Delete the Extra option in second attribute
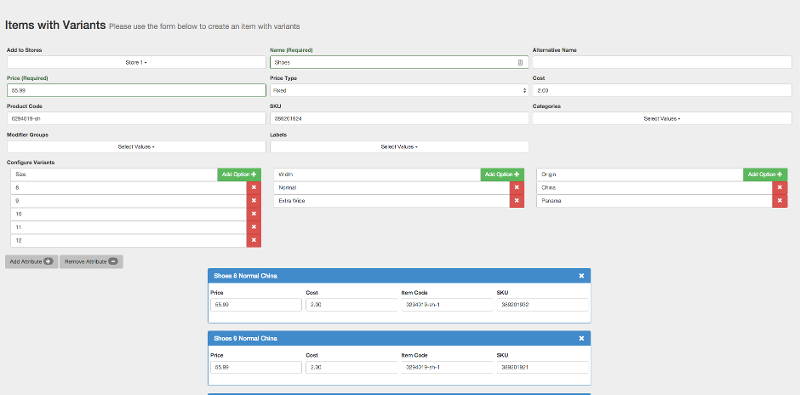This screenshot has height=395, width=800. pos(517,201)
